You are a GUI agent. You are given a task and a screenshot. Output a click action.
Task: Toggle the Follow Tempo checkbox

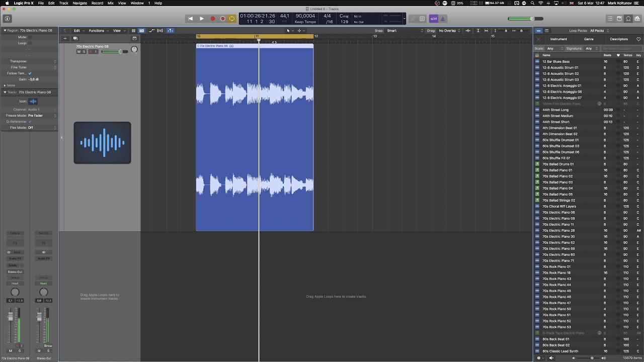point(30,73)
